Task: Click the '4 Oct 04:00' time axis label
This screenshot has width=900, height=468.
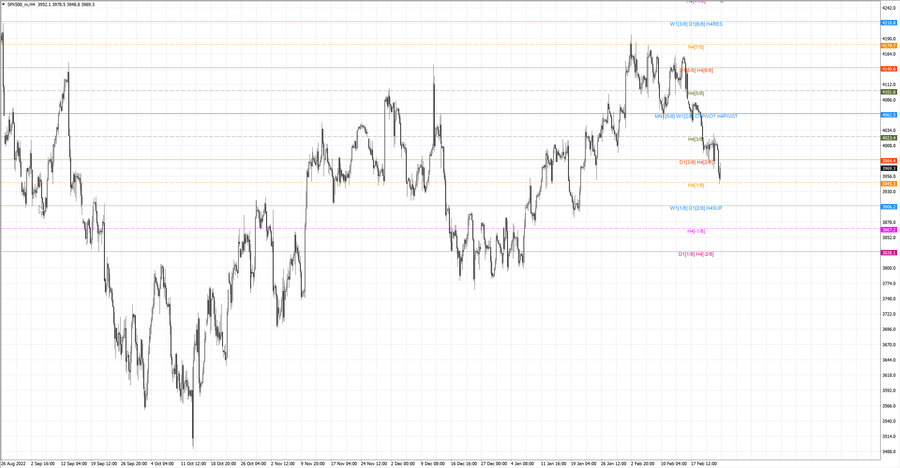Action: click(x=162, y=463)
